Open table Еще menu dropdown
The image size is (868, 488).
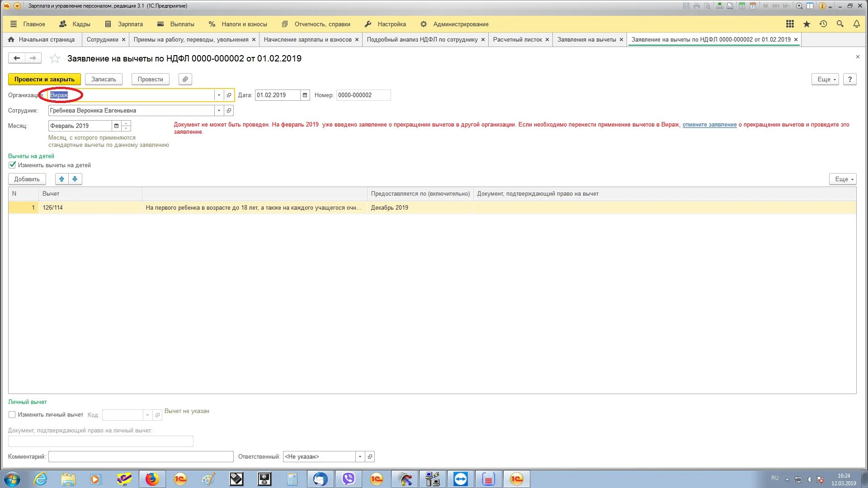coord(843,179)
